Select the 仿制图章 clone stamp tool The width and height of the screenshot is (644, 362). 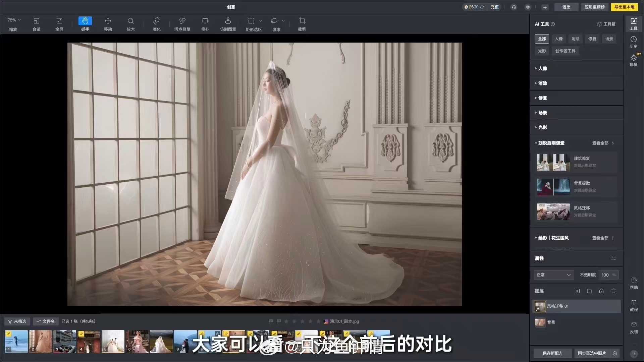click(228, 24)
